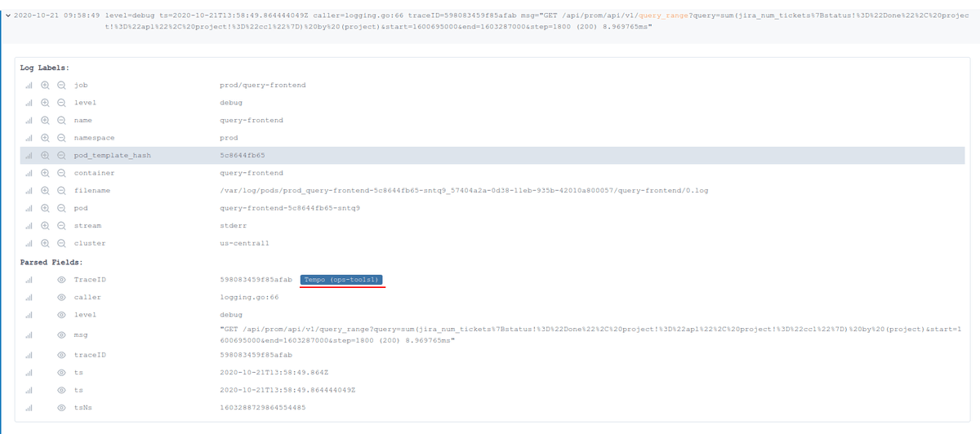This screenshot has height=434, width=980.
Task: Filter out stream label value
Action: [x=60, y=225]
